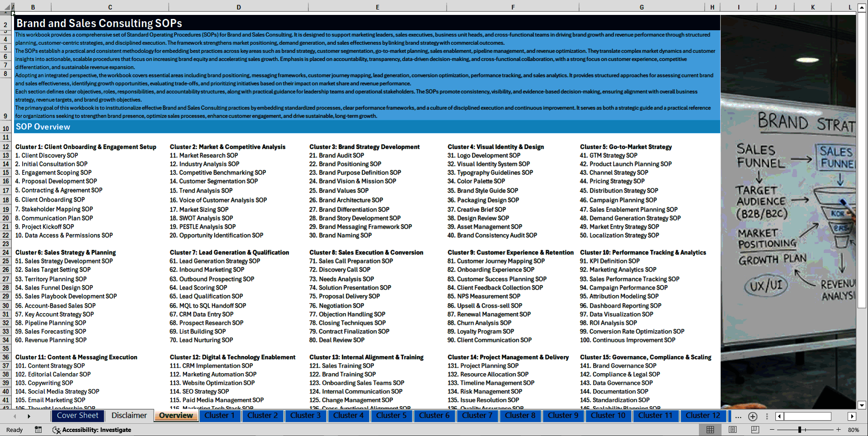
Task: Click '64. Lead Scoring SOP'
Action: pos(198,288)
